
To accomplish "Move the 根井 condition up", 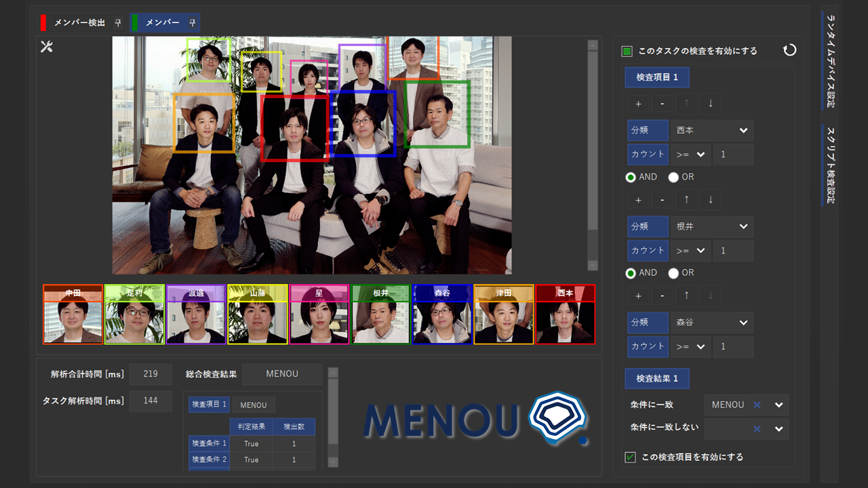I will click(x=686, y=200).
